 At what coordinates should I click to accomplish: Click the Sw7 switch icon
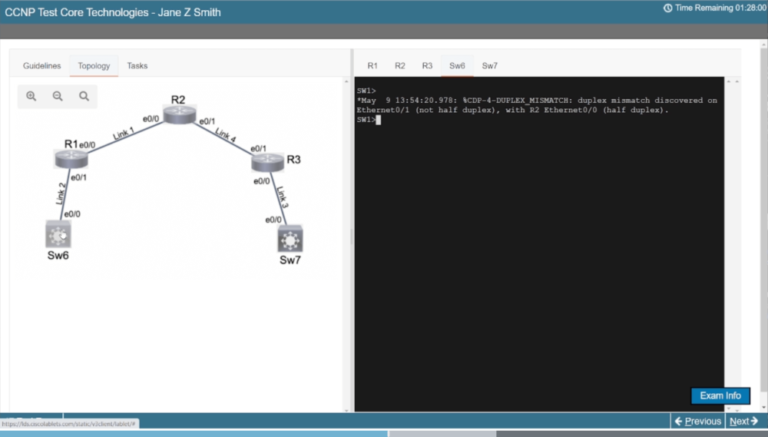pyautogui.click(x=290, y=240)
